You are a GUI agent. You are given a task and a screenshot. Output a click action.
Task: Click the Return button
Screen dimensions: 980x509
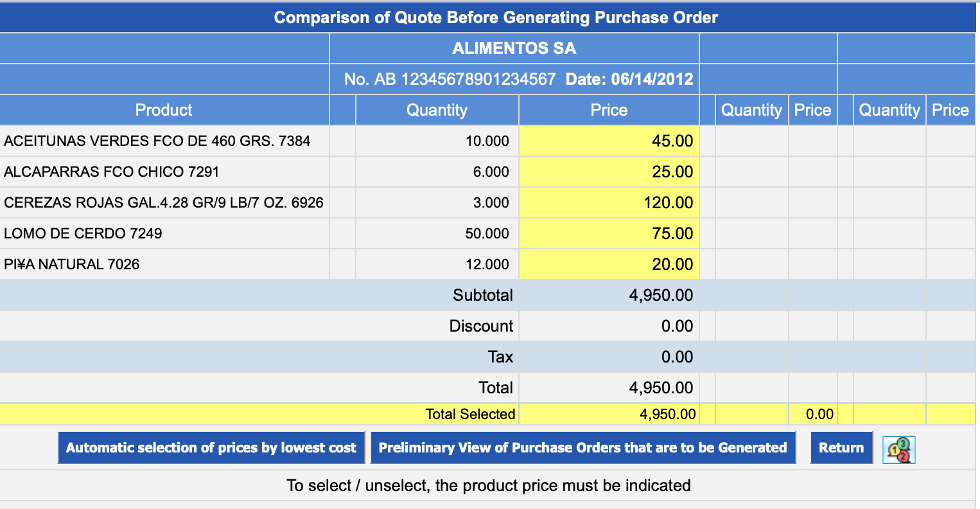[841, 448]
